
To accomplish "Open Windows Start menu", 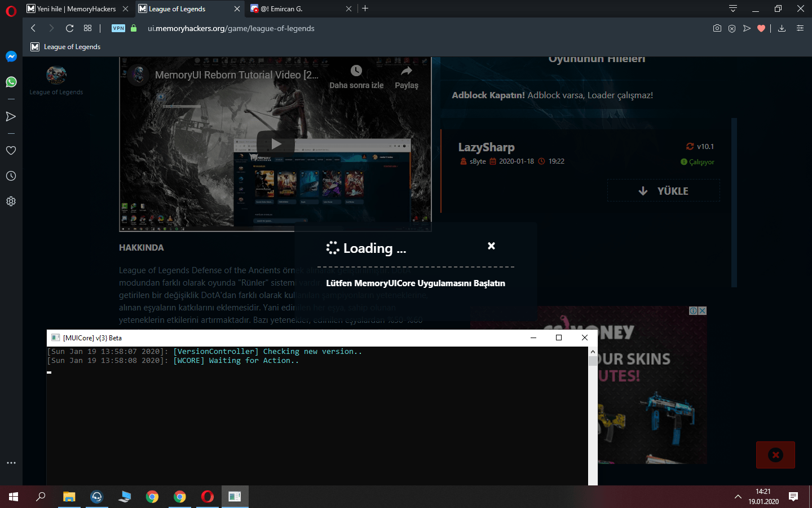I will 14,497.
